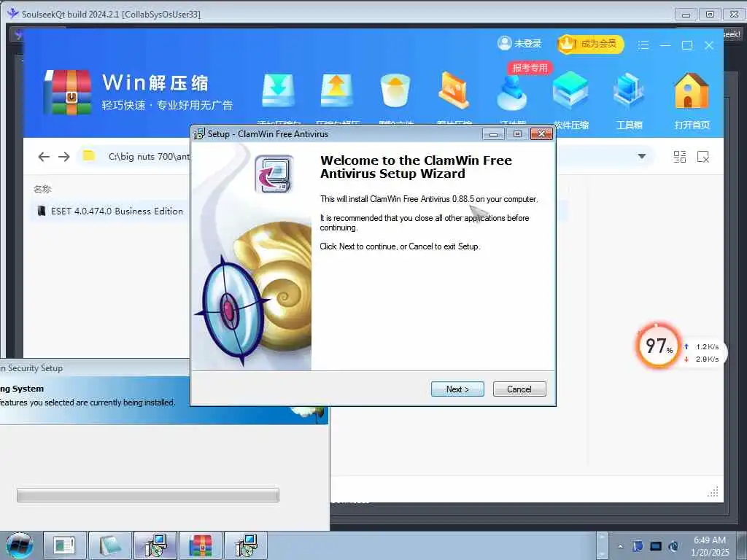The height and width of the screenshot is (560, 747).
Task: Open the picture compression tool in Win解压缩
Action: pos(454,90)
